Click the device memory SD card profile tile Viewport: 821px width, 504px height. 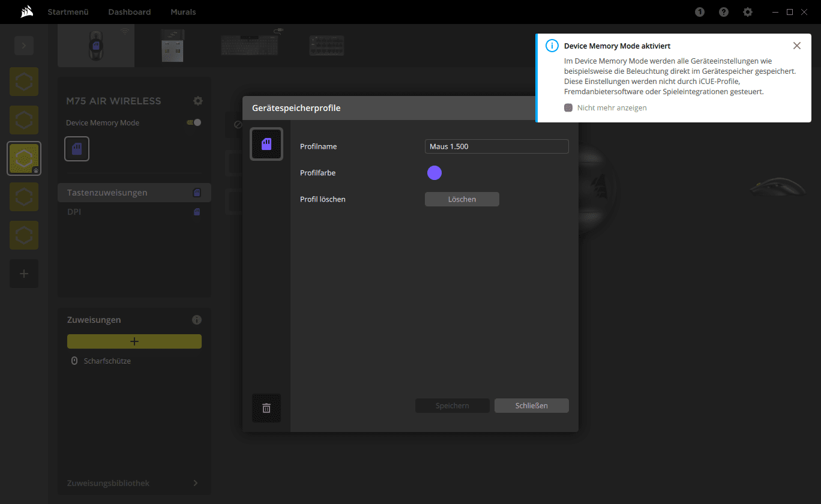(77, 149)
